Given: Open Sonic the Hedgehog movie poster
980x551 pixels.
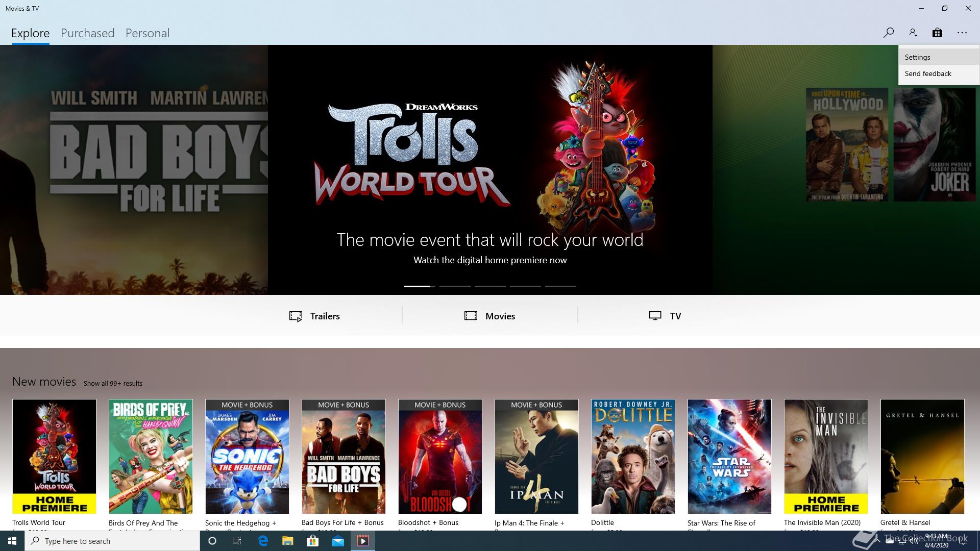Looking at the screenshot, I should tap(247, 456).
